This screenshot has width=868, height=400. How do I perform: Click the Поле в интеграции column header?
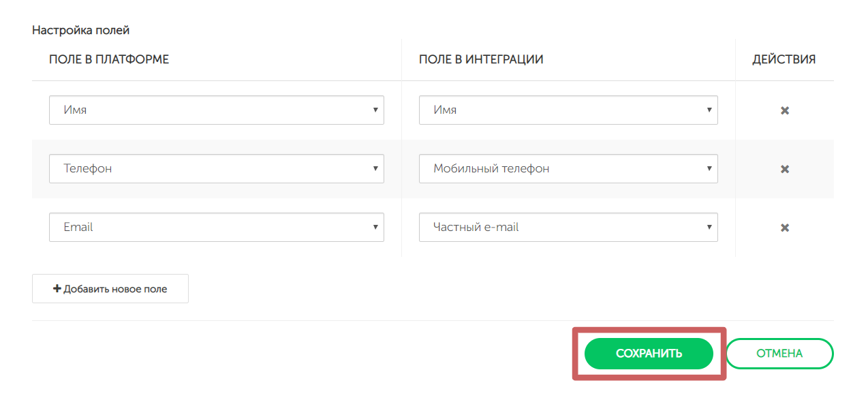481,59
